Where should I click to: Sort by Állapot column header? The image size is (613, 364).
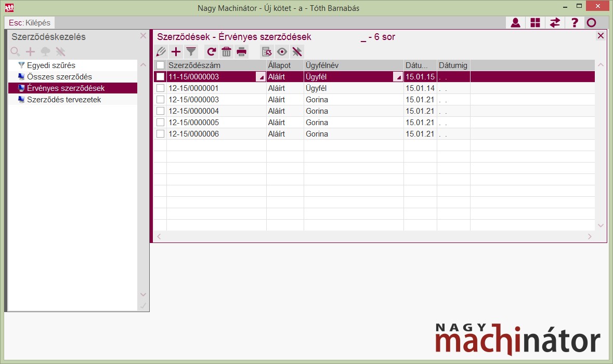285,65
